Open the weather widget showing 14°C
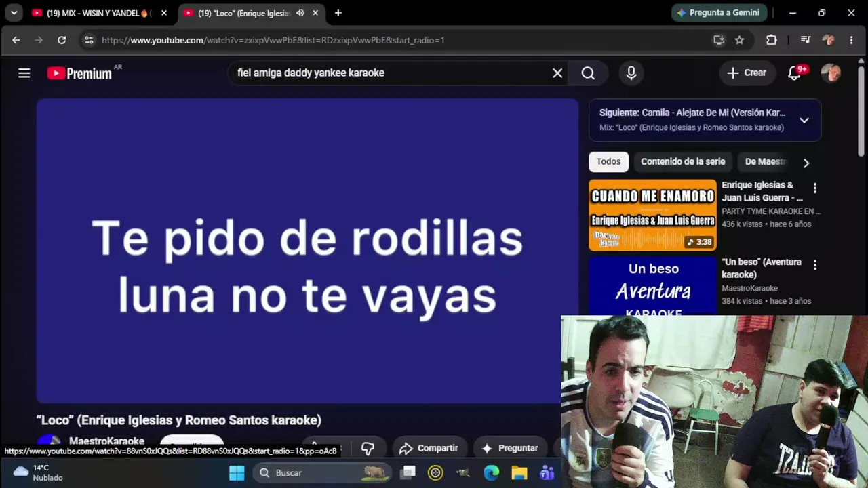Viewport: 868px width, 488px height. (38, 472)
